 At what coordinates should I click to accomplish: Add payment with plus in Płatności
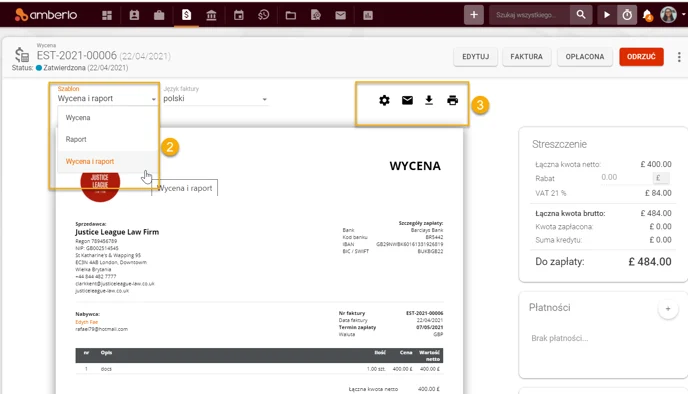(668, 309)
